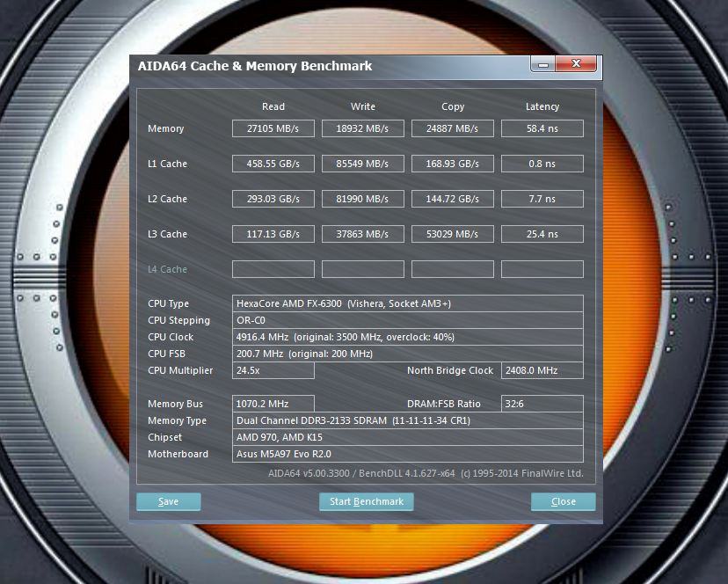The image size is (728, 584).
Task: Start Benchmark button click
Action: tap(367, 502)
